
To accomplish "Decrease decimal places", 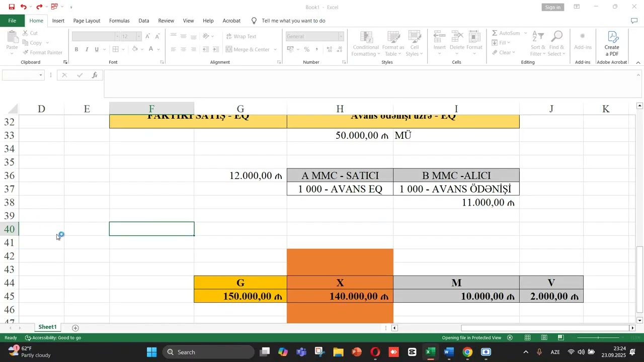I will tap(341, 49).
